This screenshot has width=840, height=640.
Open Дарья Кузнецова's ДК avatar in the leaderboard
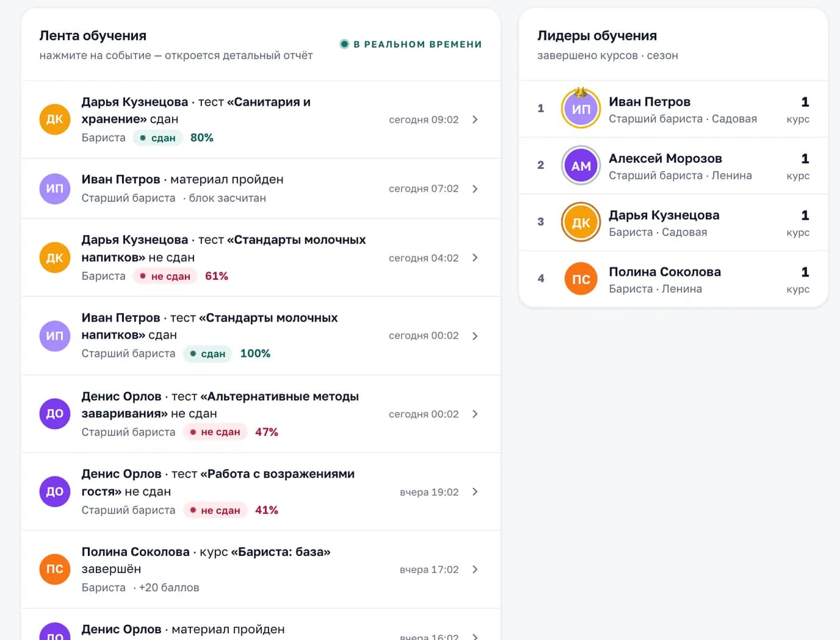point(581,222)
